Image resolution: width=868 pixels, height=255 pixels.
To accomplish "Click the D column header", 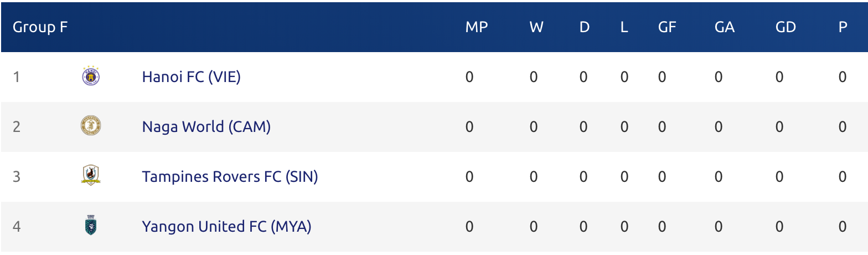I will point(585,27).
